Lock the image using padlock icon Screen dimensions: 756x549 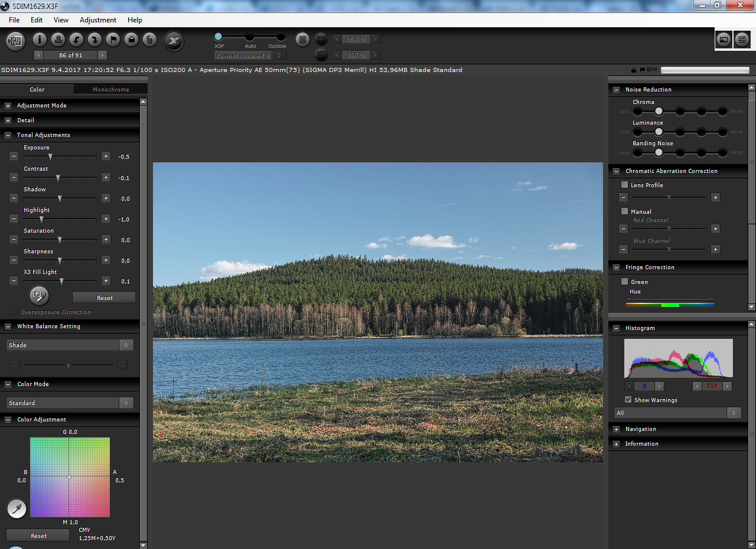tap(131, 40)
